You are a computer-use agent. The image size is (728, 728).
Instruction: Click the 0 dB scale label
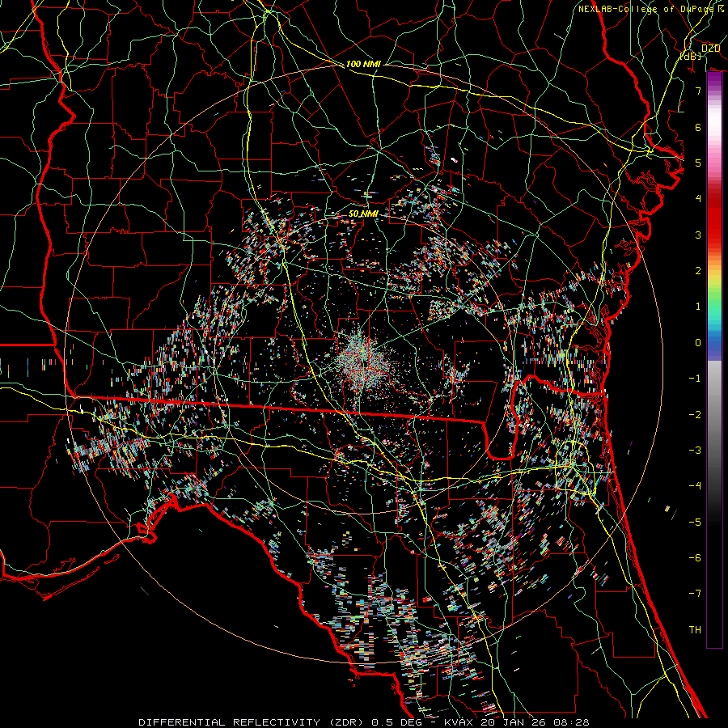pyautogui.click(x=697, y=342)
